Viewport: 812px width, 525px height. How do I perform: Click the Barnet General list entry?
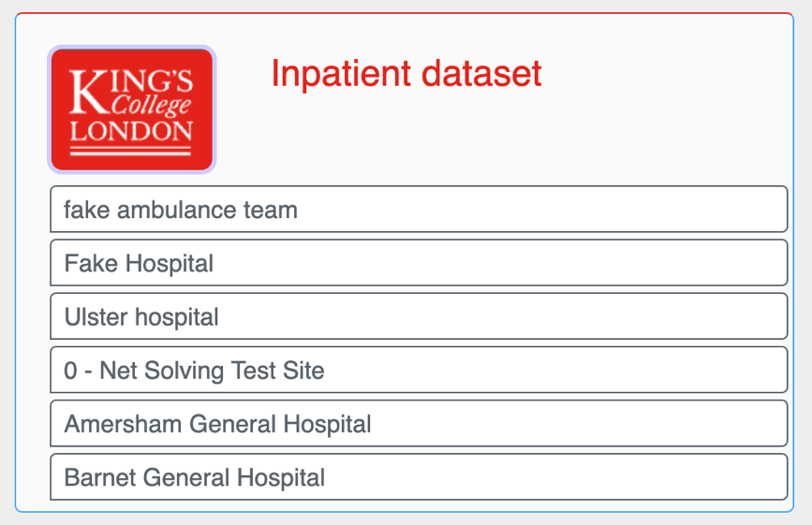[419, 477]
